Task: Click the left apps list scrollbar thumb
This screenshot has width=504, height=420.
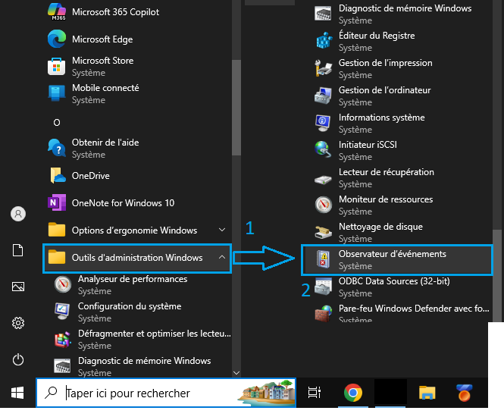Action: click(x=236, y=108)
